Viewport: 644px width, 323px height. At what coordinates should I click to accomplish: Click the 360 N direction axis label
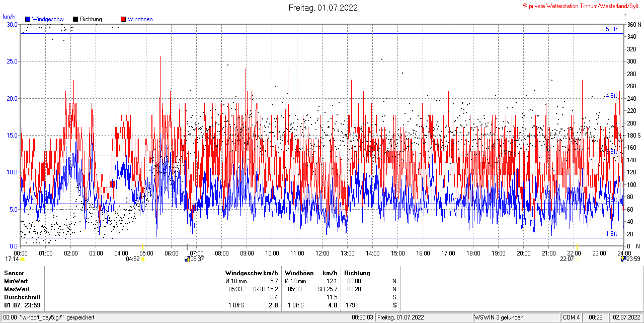633,24
